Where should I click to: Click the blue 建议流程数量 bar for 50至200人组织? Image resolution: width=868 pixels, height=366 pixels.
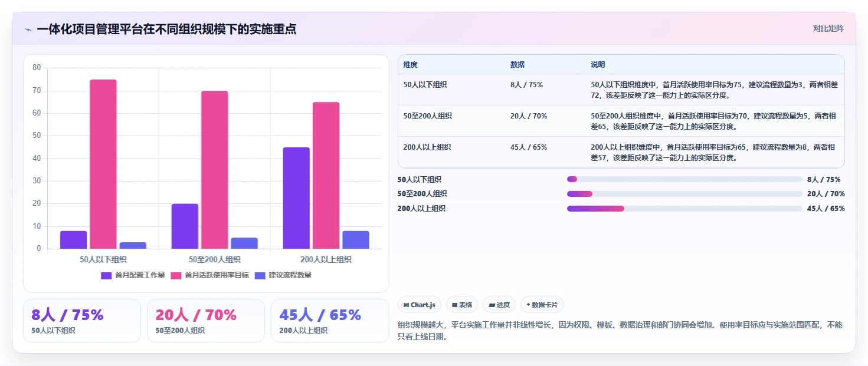244,243
